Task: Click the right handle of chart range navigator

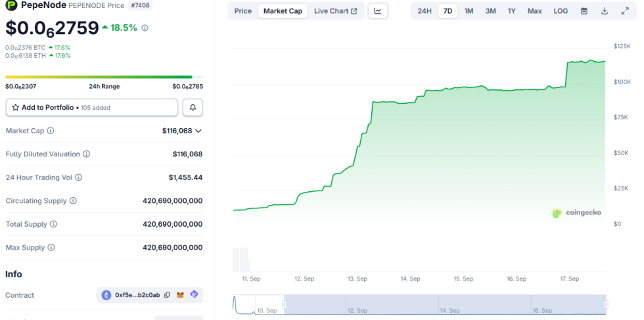Action: pos(606,304)
